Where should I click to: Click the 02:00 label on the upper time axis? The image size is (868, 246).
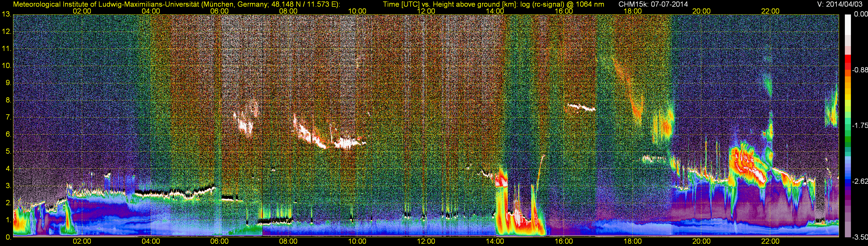click(82, 11)
